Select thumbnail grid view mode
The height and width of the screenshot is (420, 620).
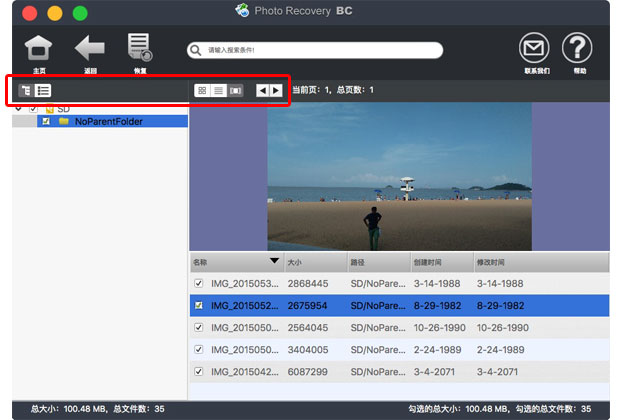click(202, 91)
